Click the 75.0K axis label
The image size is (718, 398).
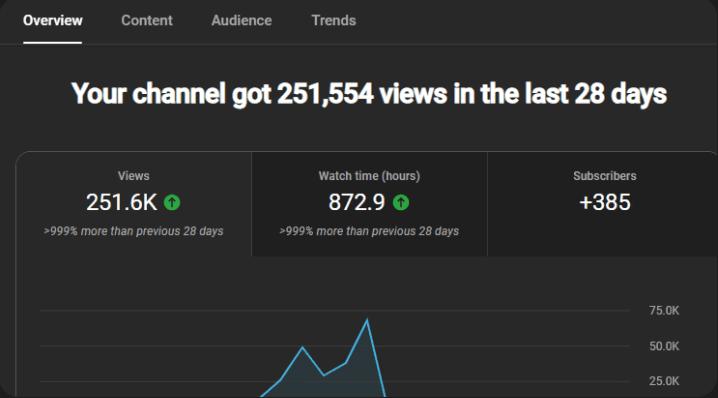[x=664, y=311]
